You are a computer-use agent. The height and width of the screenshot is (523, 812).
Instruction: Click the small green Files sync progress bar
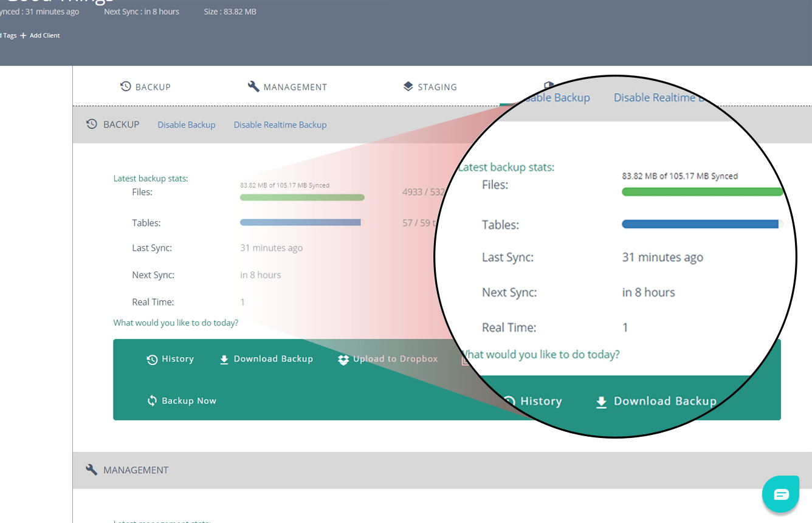click(302, 197)
